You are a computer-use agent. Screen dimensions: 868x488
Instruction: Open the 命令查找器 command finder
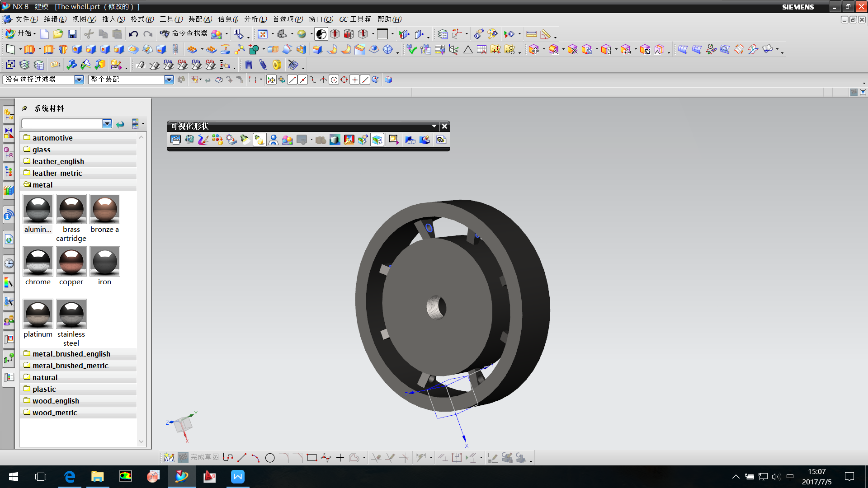tap(184, 34)
